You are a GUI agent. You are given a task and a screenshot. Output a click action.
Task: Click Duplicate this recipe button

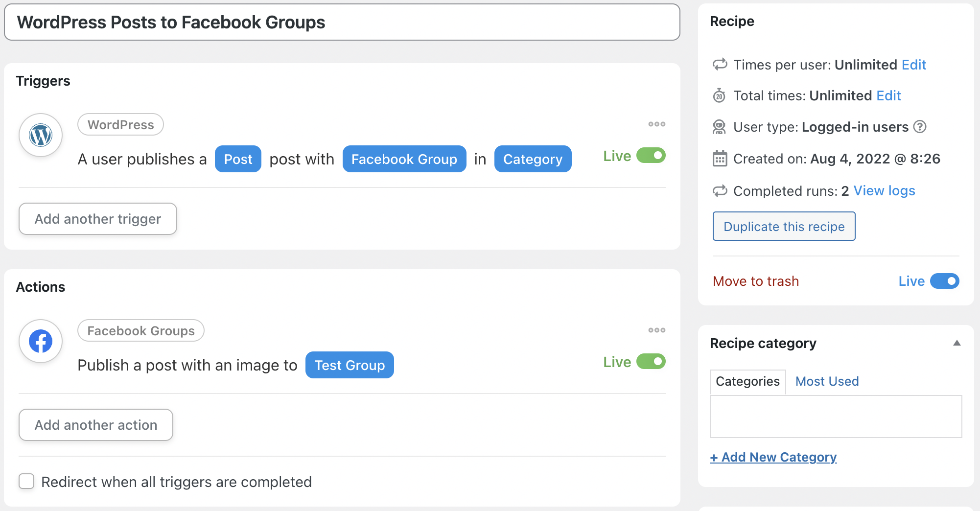pos(784,226)
